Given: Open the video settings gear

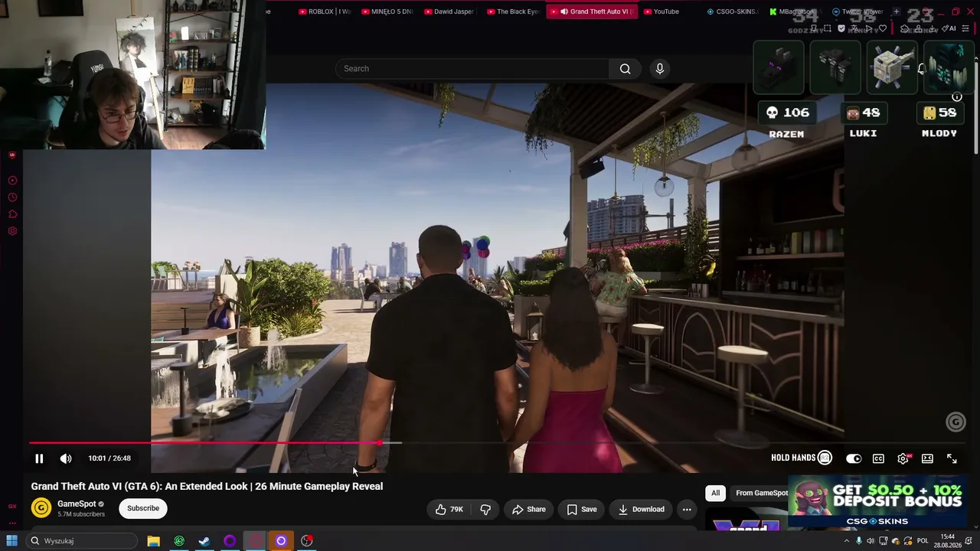Looking at the screenshot, I should click(903, 458).
